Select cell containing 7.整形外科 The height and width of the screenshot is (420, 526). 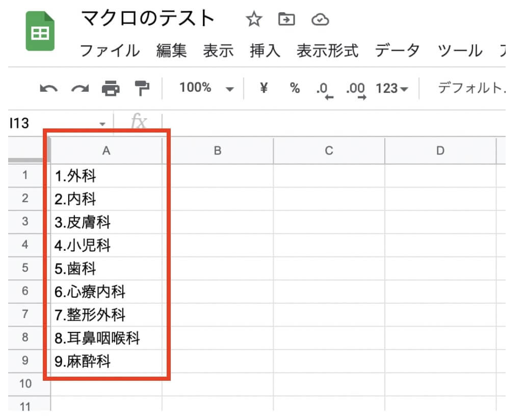click(x=107, y=314)
